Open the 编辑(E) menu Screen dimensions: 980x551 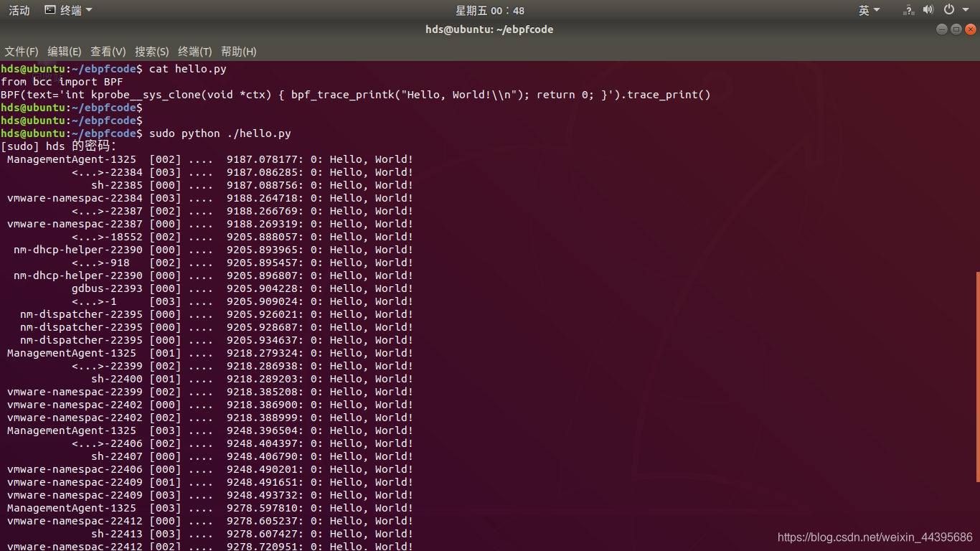[65, 52]
